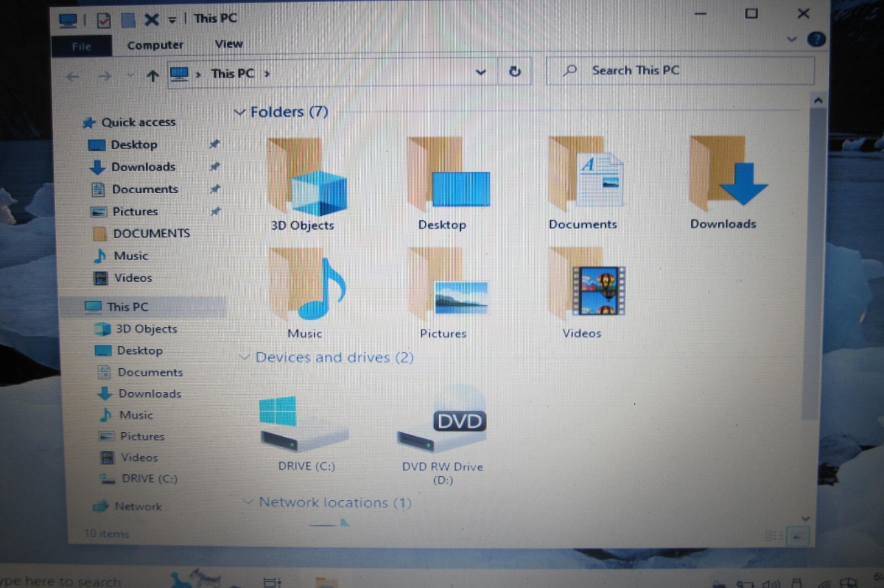Collapse the Folders (7) section

pos(240,112)
